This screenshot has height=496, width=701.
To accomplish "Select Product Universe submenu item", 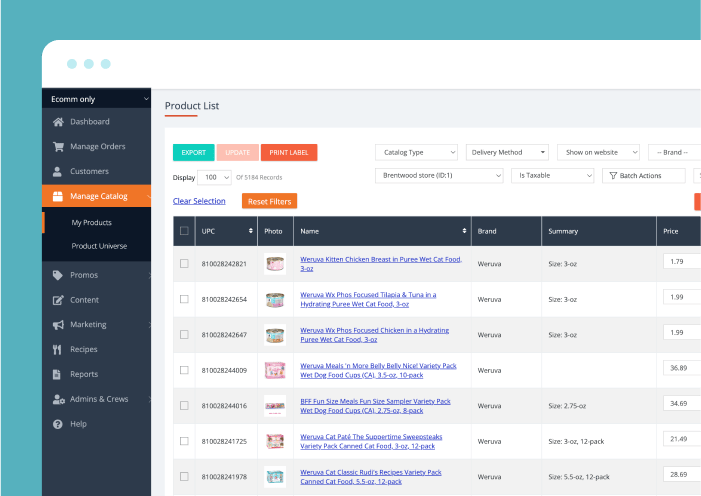I will tap(99, 246).
